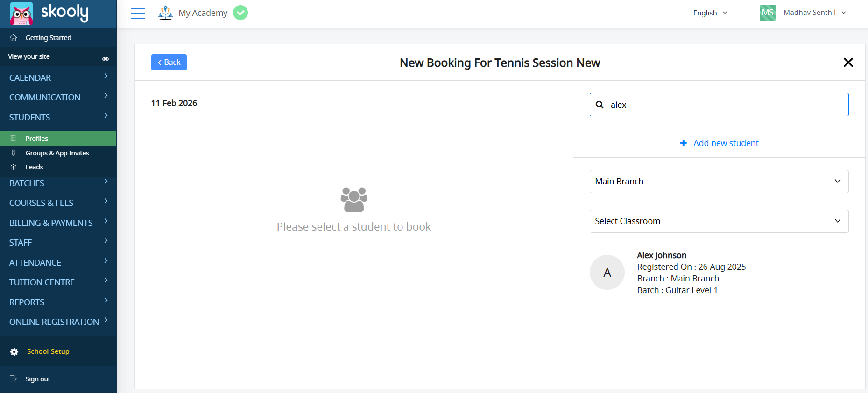The width and height of the screenshot is (868, 393).
Task: Click the My Academy logo icon
Action: coord(165,13)
